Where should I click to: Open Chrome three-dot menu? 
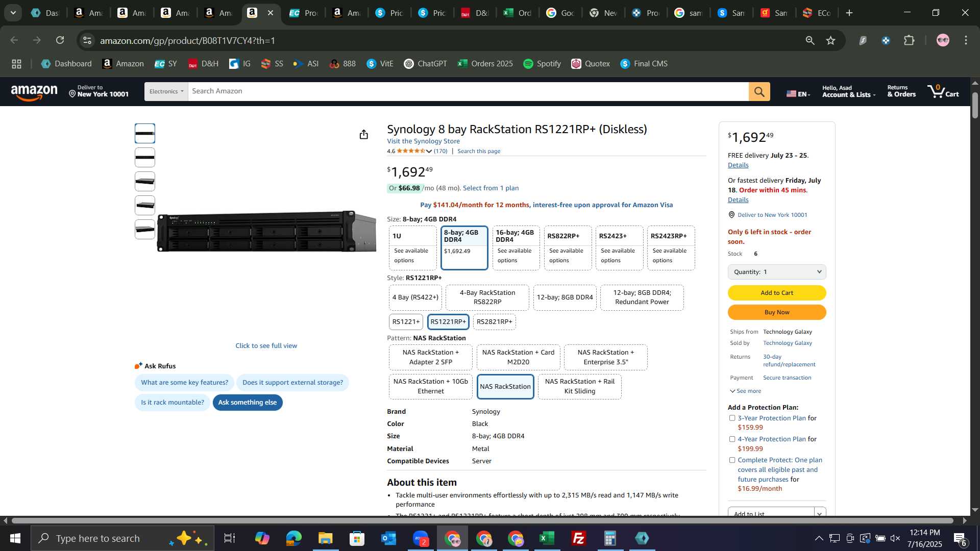click(x=966, y=40)
